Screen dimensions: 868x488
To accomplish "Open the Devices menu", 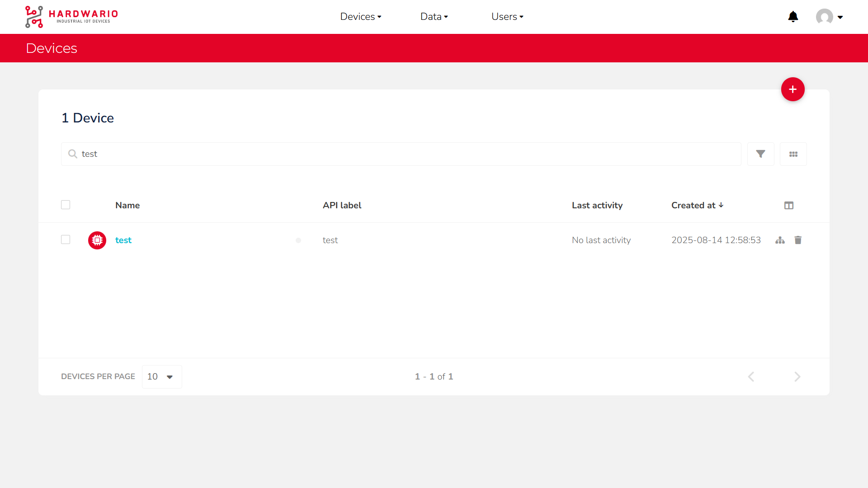I will pyautogui.click(x=360, y=17).
